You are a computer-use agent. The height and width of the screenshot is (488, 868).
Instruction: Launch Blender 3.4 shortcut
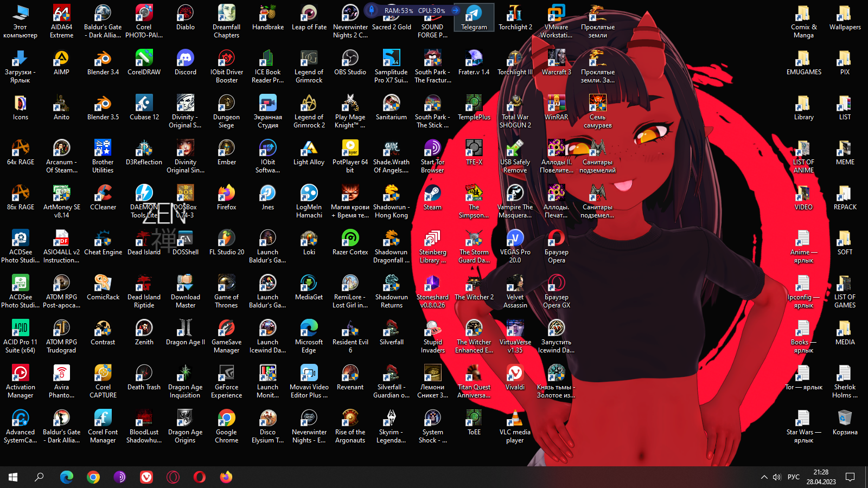pyautogui.click(x=103, y=62)
